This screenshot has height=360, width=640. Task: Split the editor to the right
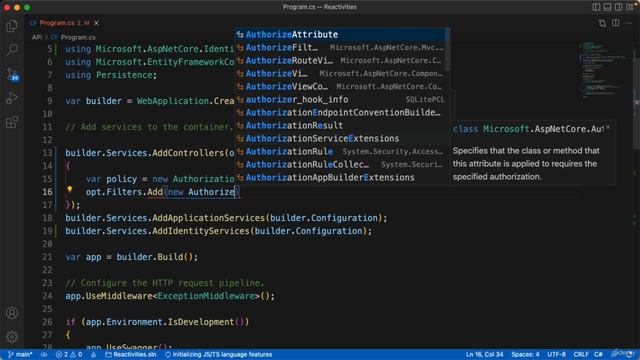click(616, 23)
